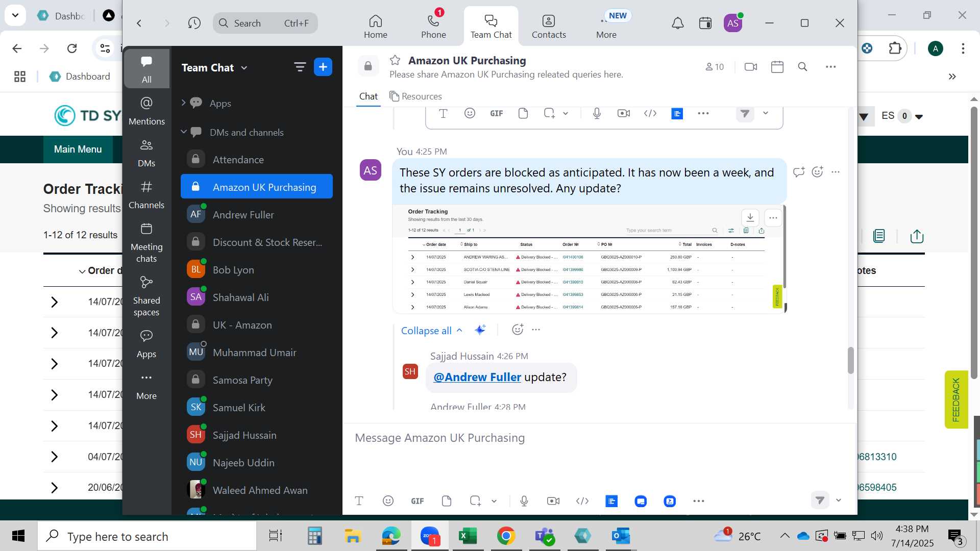Switch to the Resources tab in channel

pos(415,96)
